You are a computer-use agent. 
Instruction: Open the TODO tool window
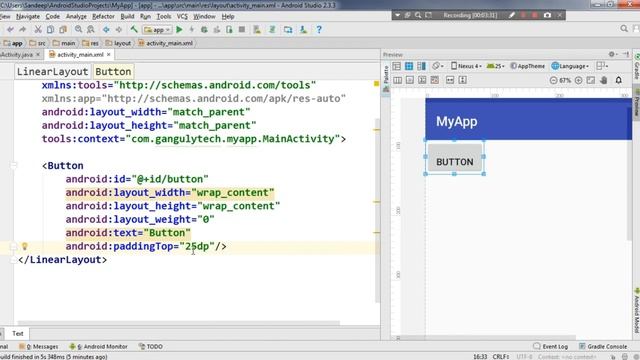click(x=151, y=347)
